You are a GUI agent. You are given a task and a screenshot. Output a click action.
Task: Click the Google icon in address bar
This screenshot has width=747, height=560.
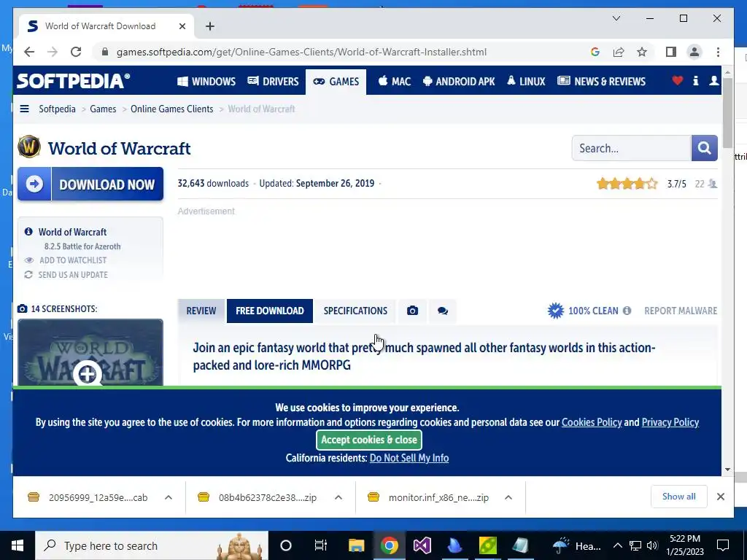tap(595, 52)
